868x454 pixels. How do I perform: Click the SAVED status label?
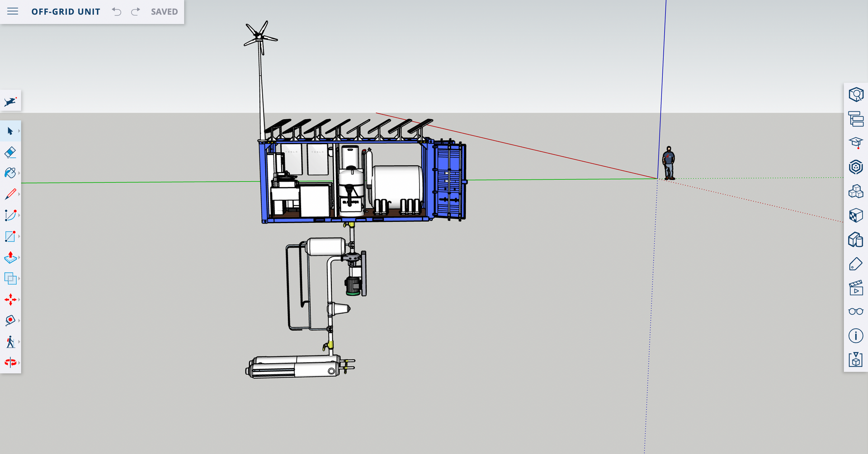165,12
